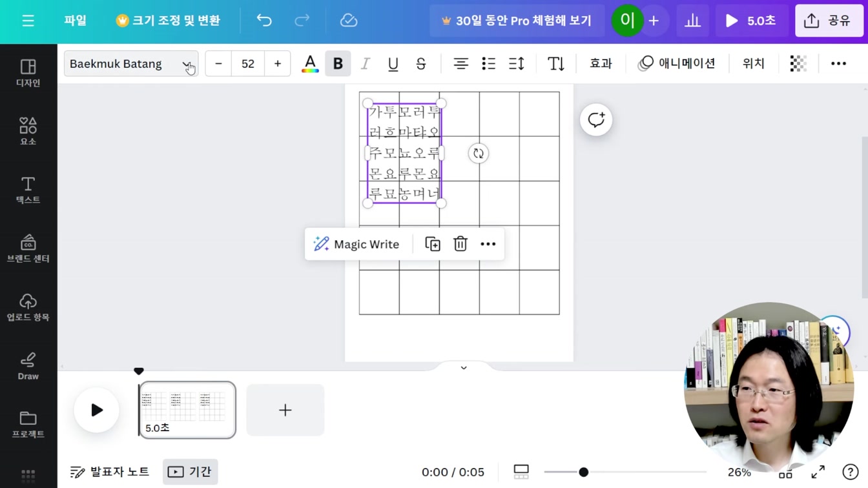
Task: Open floating toolbar more options
Action: point(488,244)
